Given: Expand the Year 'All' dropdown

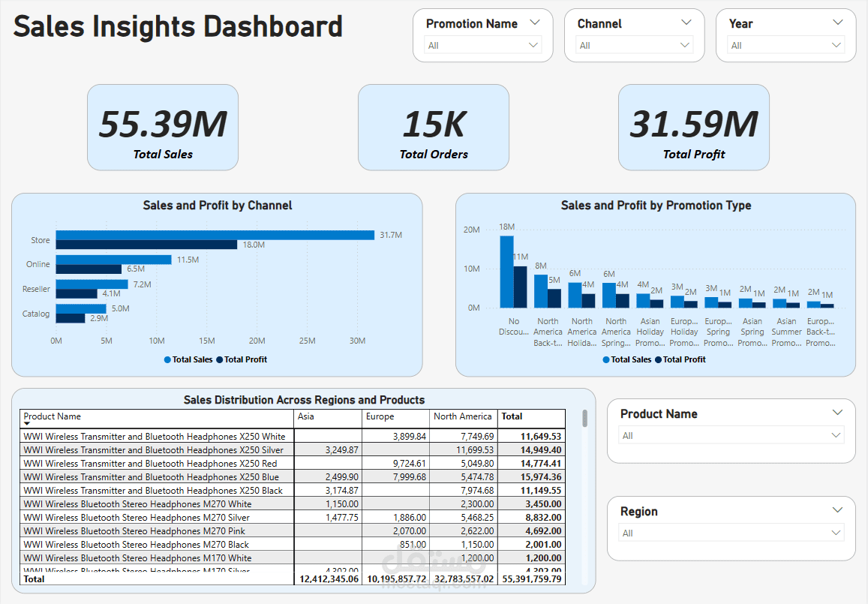Looking at the screenshot, I should pos(786,46).
